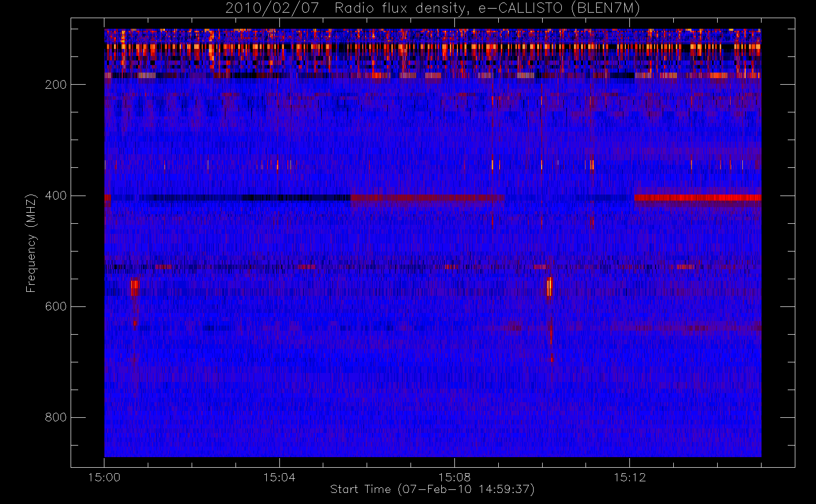Click the 'Frequency (MHZ)' axis label
This screenshot has width=816, height=504.
tap(31, 243)
